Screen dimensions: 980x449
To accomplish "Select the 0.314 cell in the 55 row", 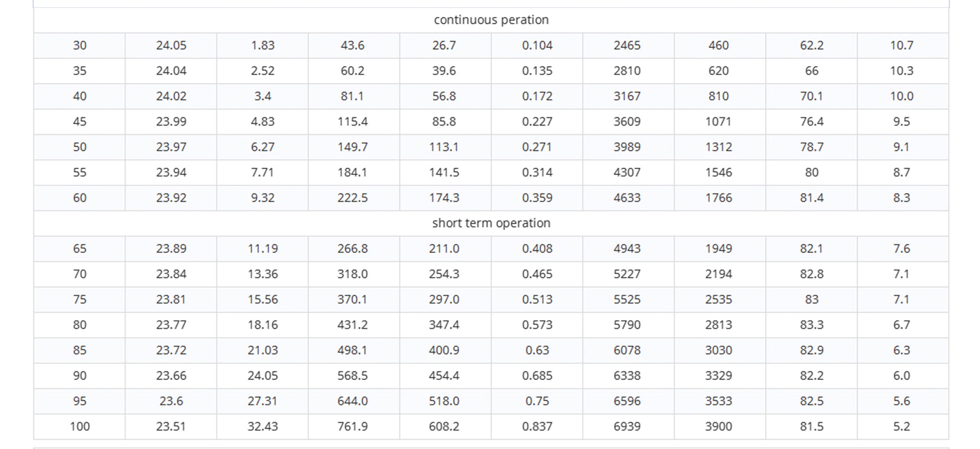I will 537,172.
